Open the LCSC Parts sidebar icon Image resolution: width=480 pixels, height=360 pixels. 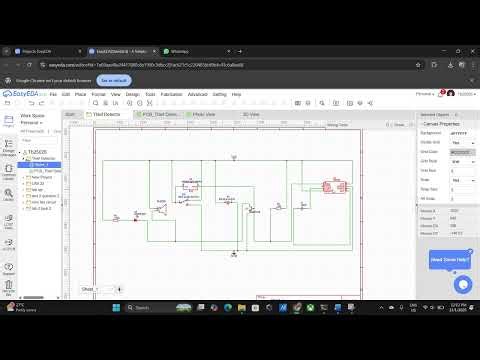tap(8, 222)
